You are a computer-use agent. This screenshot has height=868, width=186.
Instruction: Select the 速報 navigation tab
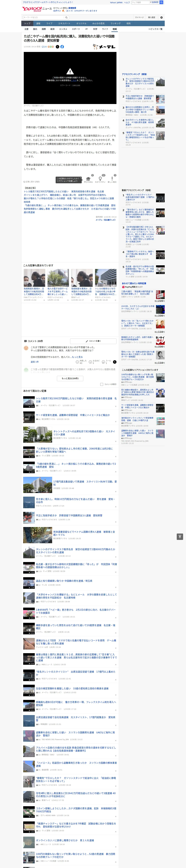[38, 24]
